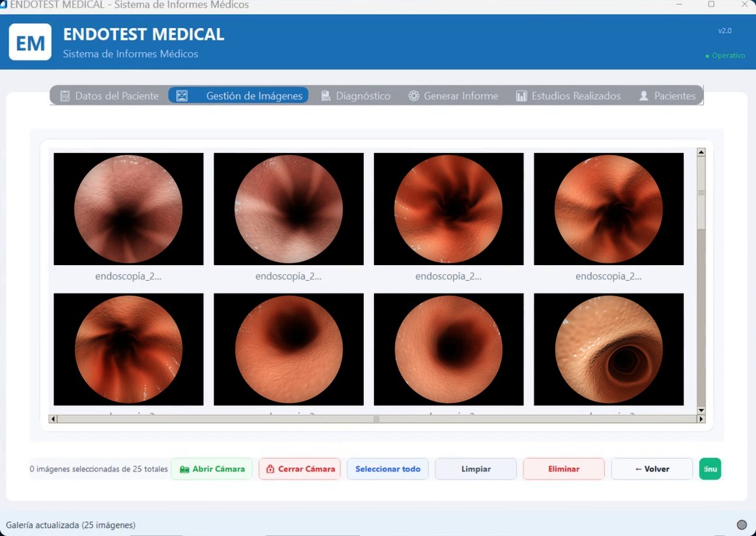This screenshot has width=756, height=536.
Task: Click the green continue button beside Volver
Action: [x=710, y=469]
